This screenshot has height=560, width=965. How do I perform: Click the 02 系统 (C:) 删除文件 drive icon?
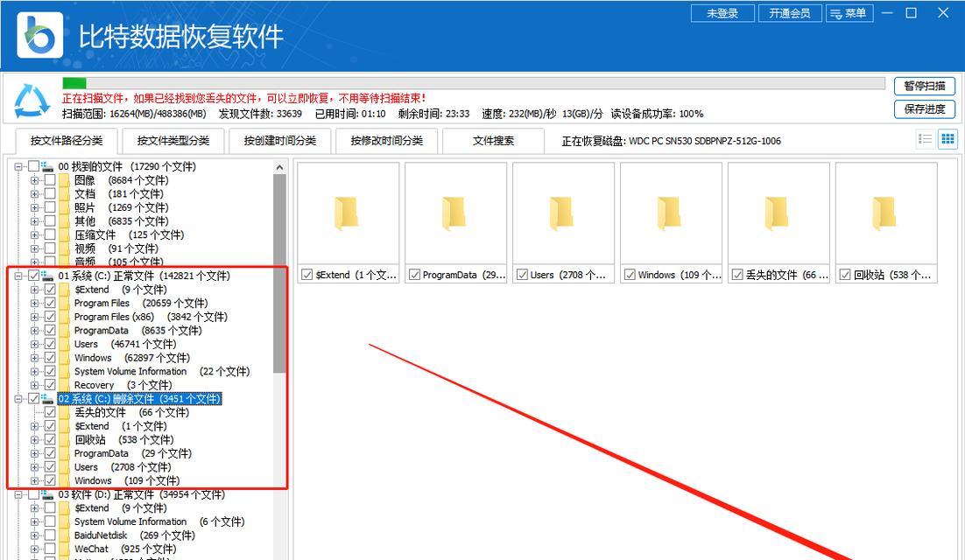pyautogui.click(x=47, y=399)
